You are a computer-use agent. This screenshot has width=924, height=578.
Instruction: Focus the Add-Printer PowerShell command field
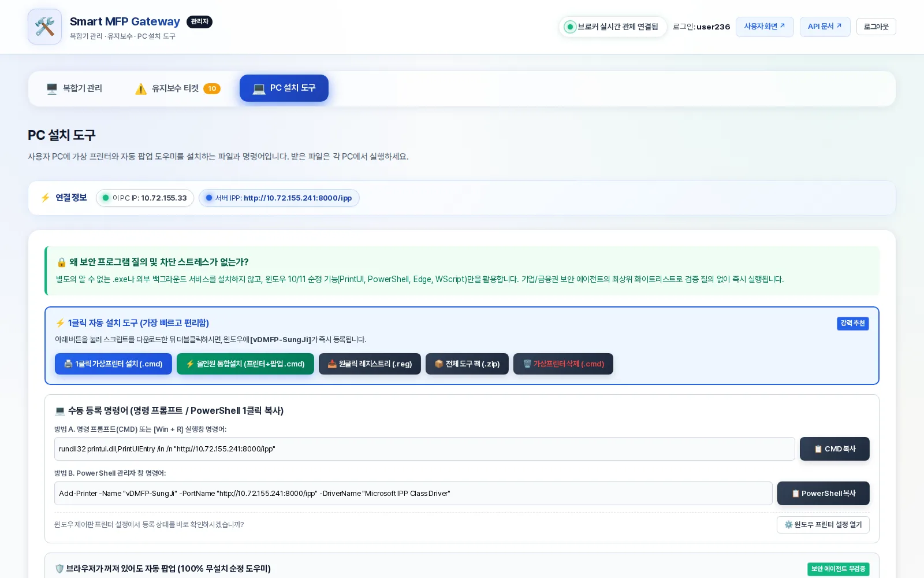(x=413, y=494)
